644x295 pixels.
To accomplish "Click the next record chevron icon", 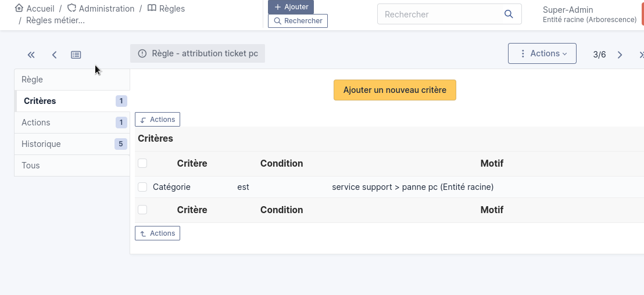I will coord(620,55).
